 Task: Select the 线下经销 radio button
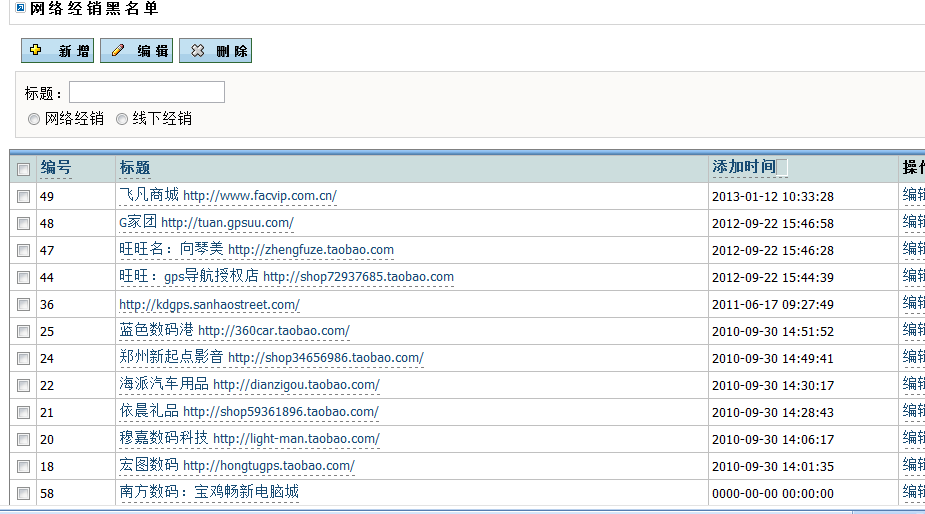[122, 119]
